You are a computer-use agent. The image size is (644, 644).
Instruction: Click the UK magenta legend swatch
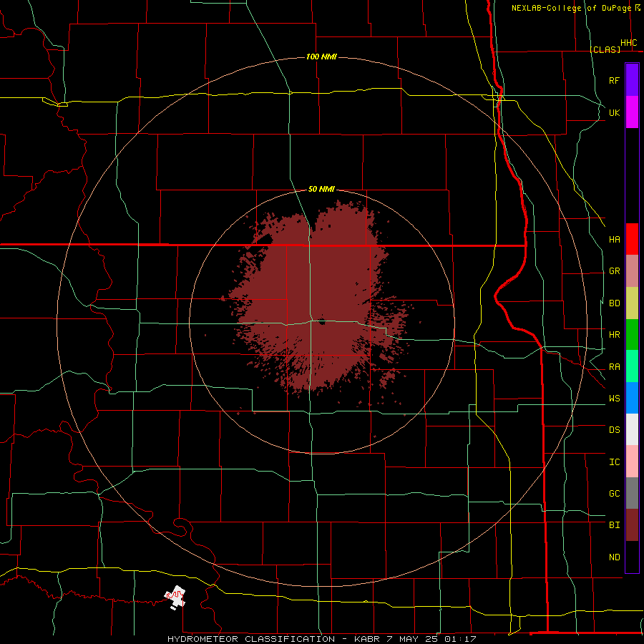pyautogui.click(x=632, y=112)
